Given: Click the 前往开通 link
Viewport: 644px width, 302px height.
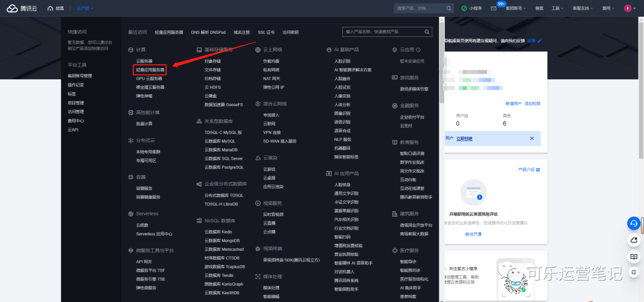Looking at the screenshot, I should (x=473, y=234).
